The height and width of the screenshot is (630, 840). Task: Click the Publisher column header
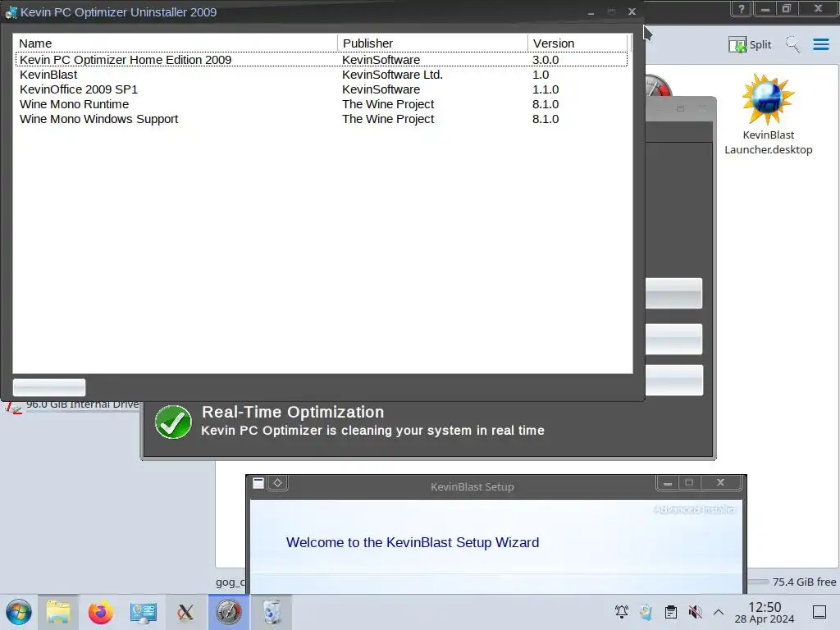432,43
